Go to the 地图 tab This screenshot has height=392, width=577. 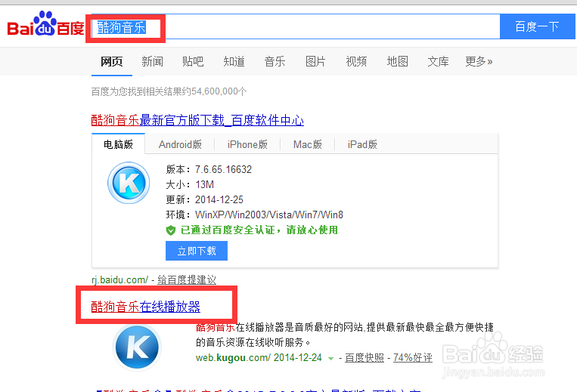398,61
